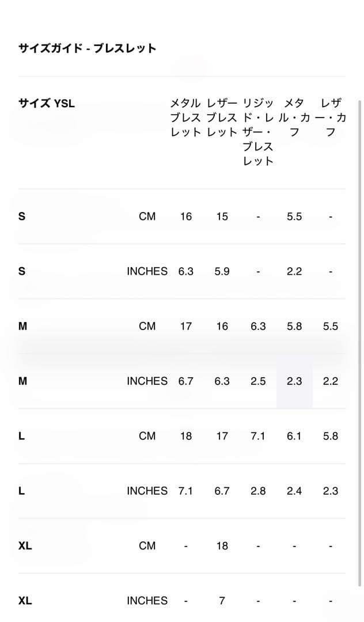Image resolution: width=364 pixels, height=622 pixels.
Task: Click INCHES label in the S row
Action: point(147,271)
